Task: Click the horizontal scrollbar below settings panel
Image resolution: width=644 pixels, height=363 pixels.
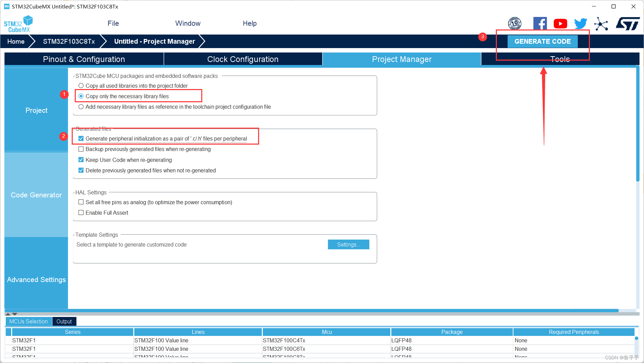Action: point(312,311)
